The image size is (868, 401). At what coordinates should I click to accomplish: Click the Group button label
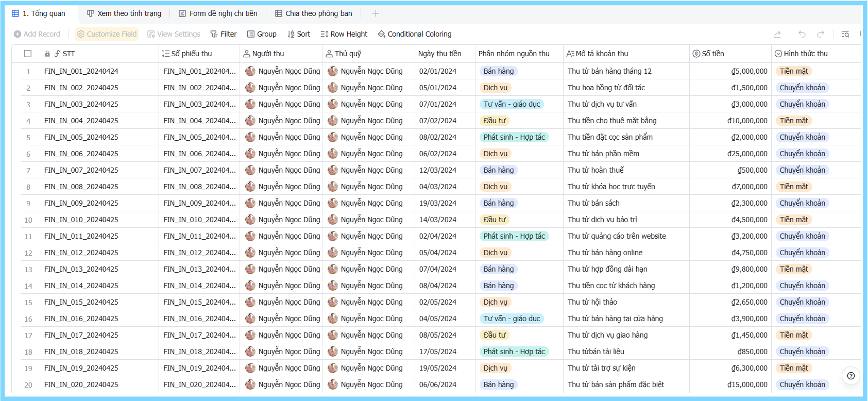click(x=267, y=34)
